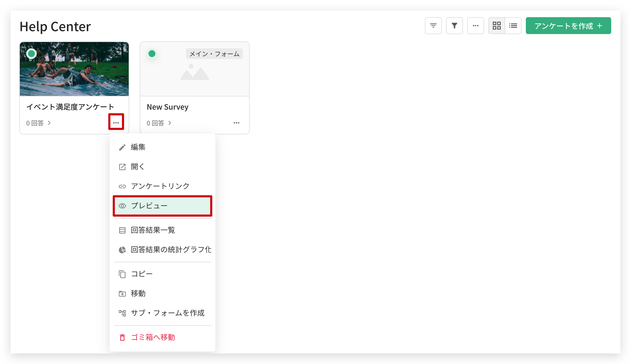Image resolution: width=631 pixels, height=364 pixels.
Task: Click the メイン・フォーム badge
Action: coord(214,54)
